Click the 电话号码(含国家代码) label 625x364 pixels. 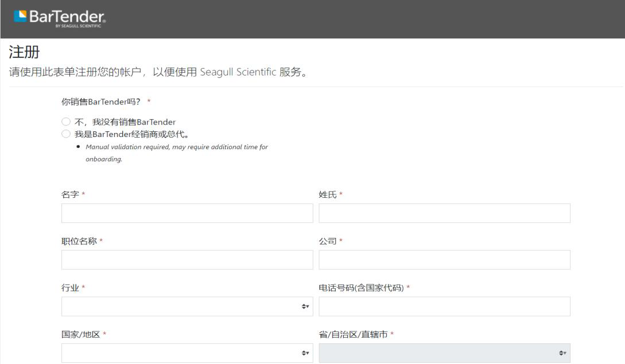coord(361,288)
